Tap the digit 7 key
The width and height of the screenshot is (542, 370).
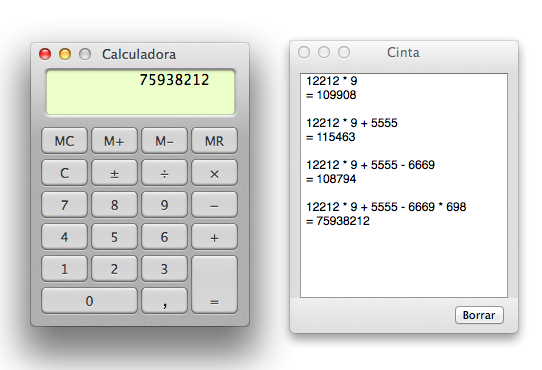64,205
